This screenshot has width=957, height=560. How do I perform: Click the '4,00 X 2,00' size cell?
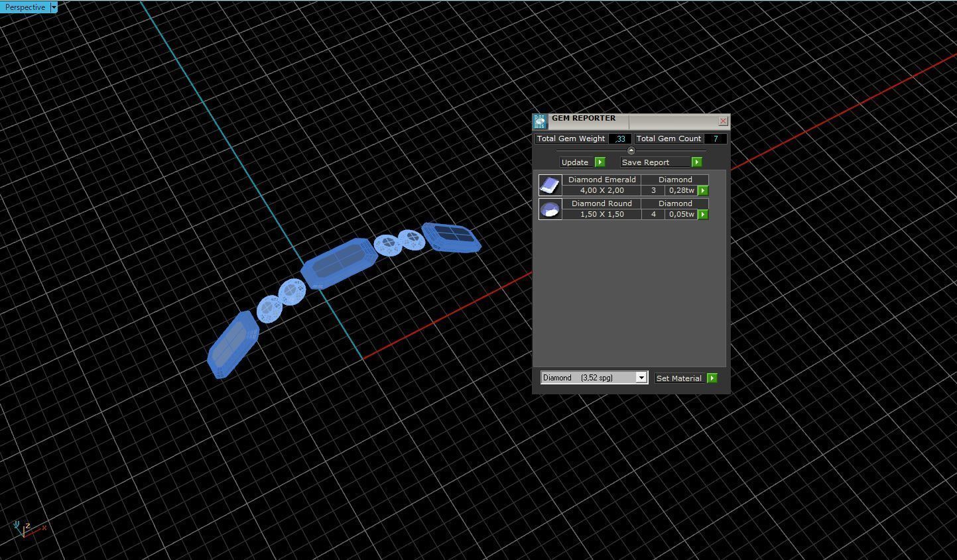pyautogui.click(x=602, y=190)
